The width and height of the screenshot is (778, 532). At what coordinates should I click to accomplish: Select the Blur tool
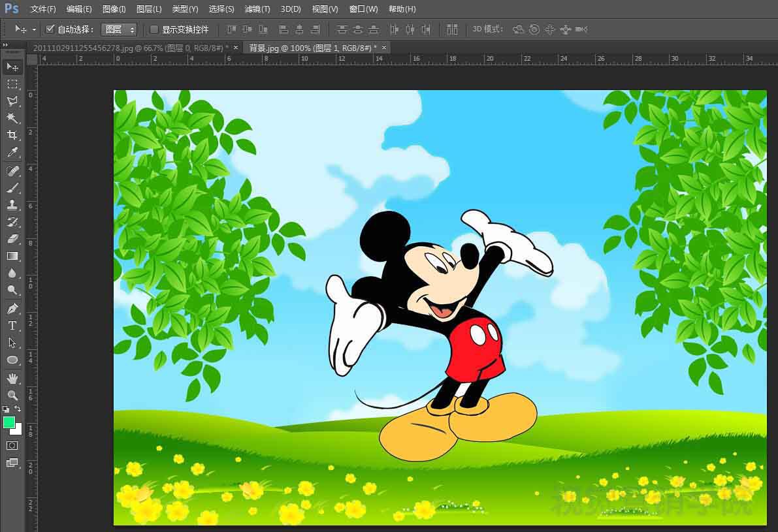coord(12,274)
